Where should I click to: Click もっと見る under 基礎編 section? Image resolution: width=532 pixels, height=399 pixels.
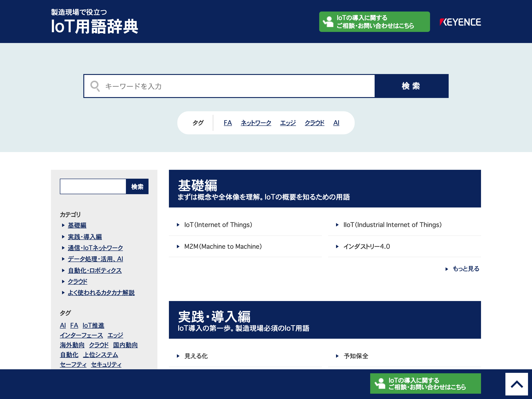click(x=462, y=269)
